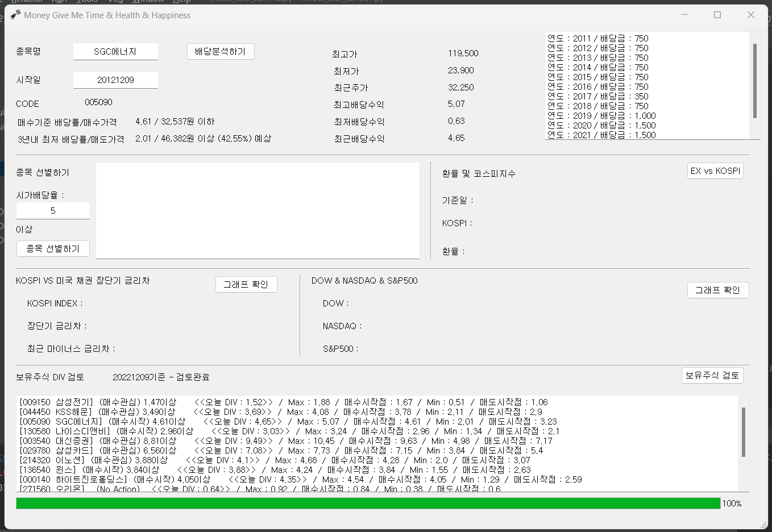Focus the 종목명 input field with SGC에너지
The image size is (772, 532).
pyautogui.click(x=115, y=51)
